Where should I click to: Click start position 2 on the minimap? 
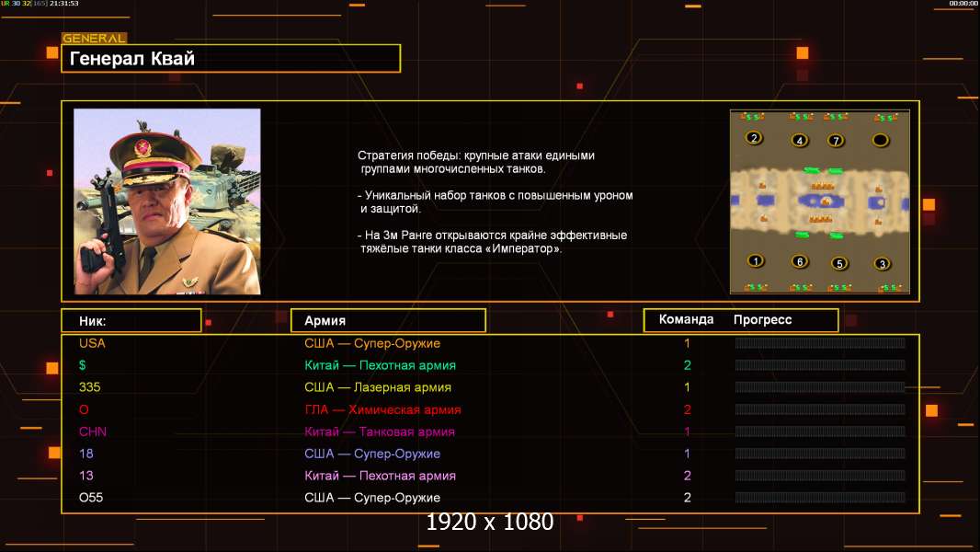click(754, 137)
